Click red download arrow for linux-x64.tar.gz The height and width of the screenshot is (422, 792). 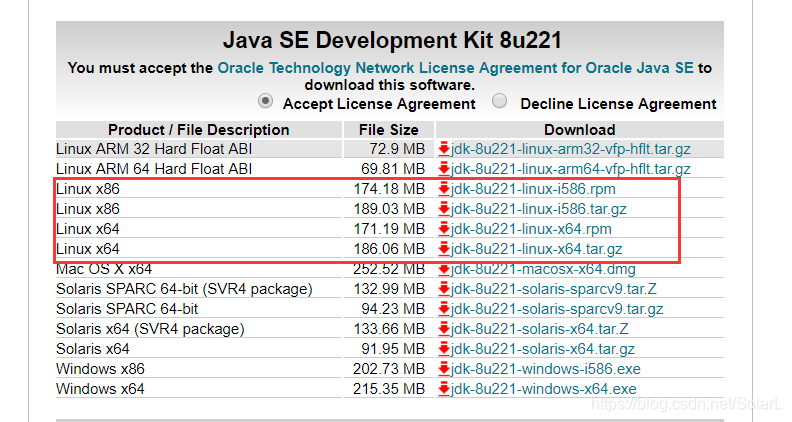pyautogui.click(x=444, y=249)
